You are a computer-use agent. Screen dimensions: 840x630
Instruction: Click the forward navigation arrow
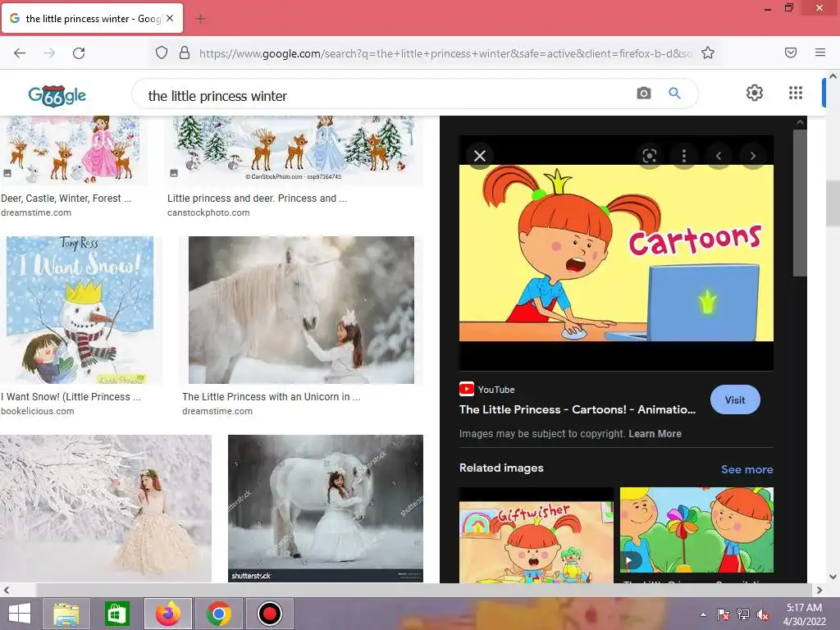pyautogui.click(x=49, y=53)
